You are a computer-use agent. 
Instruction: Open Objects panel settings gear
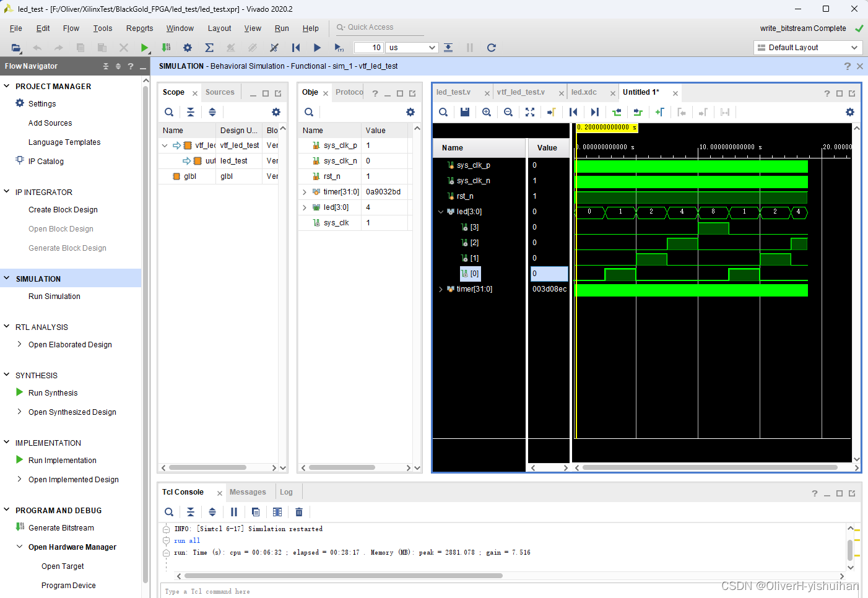(x=410, y=112)
